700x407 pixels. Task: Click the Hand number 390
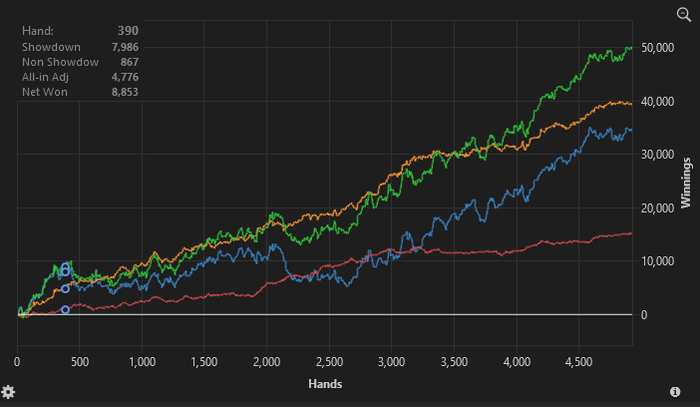pyautogui.click(x=128, y=31)
